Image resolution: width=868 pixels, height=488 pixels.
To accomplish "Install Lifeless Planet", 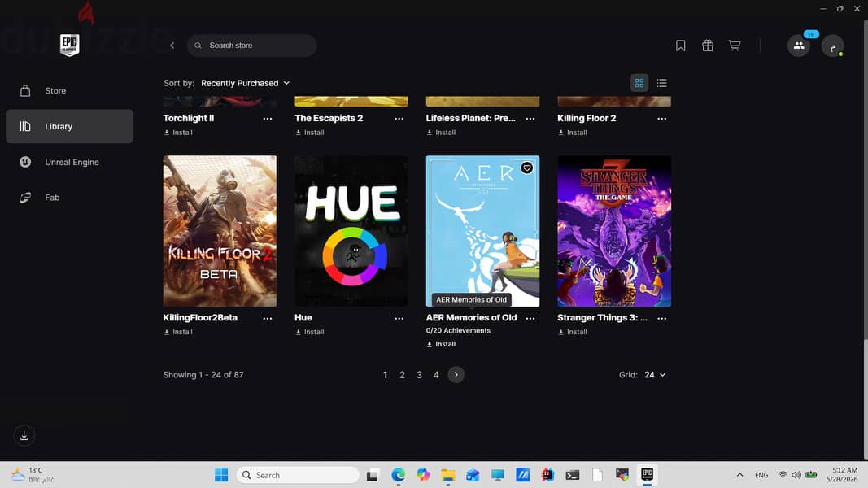I will point(441,133).
